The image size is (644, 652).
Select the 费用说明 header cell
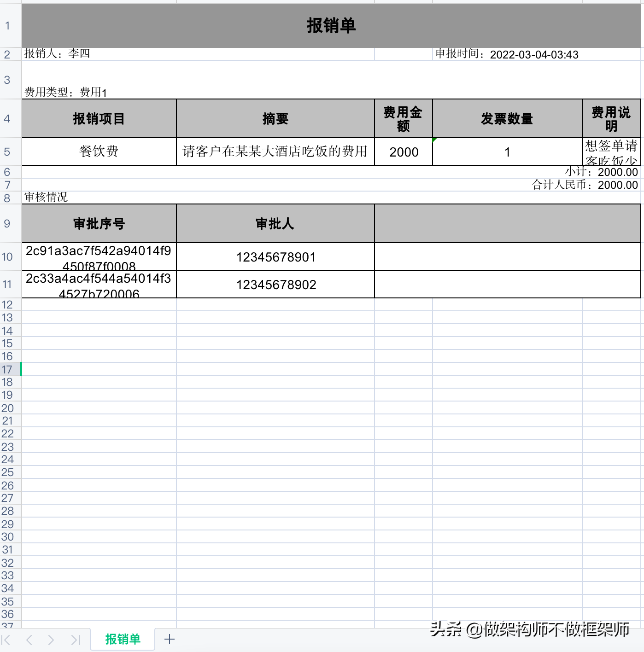tap(612, 118)
